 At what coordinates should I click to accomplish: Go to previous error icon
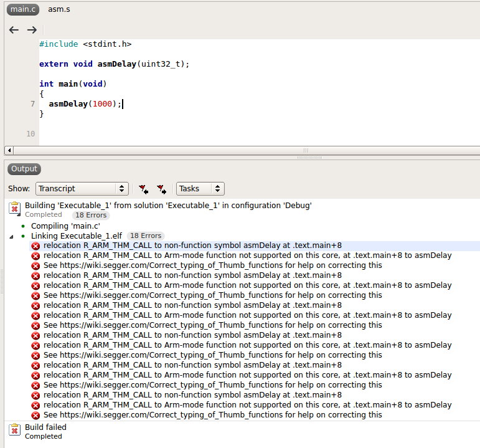click(144, 189)
